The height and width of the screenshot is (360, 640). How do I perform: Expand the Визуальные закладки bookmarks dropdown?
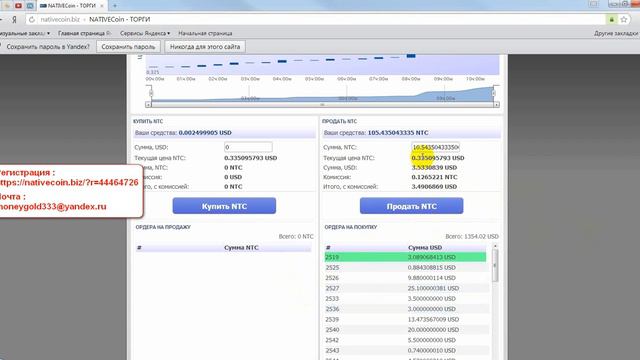(x=24, y=33)
